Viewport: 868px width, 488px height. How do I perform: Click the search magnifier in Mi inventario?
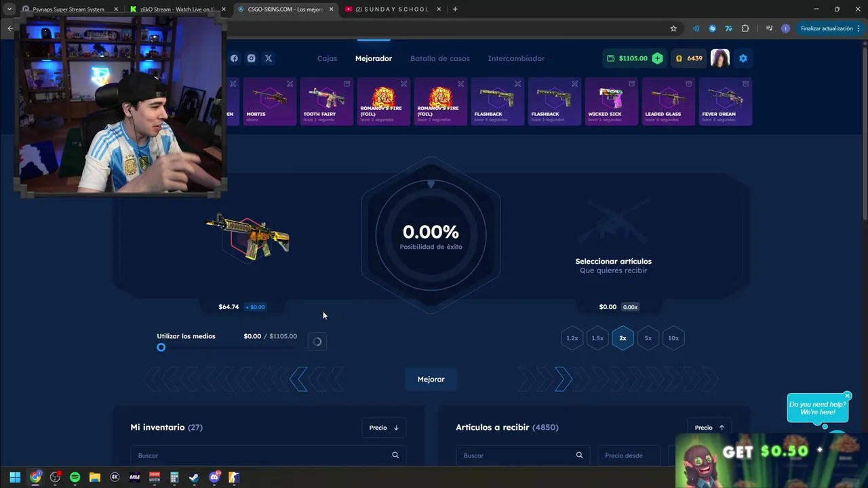click(395, 455)
